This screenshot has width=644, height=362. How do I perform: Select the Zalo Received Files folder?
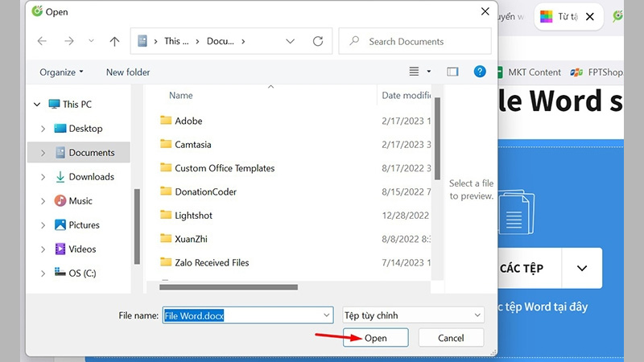[212, 262]
